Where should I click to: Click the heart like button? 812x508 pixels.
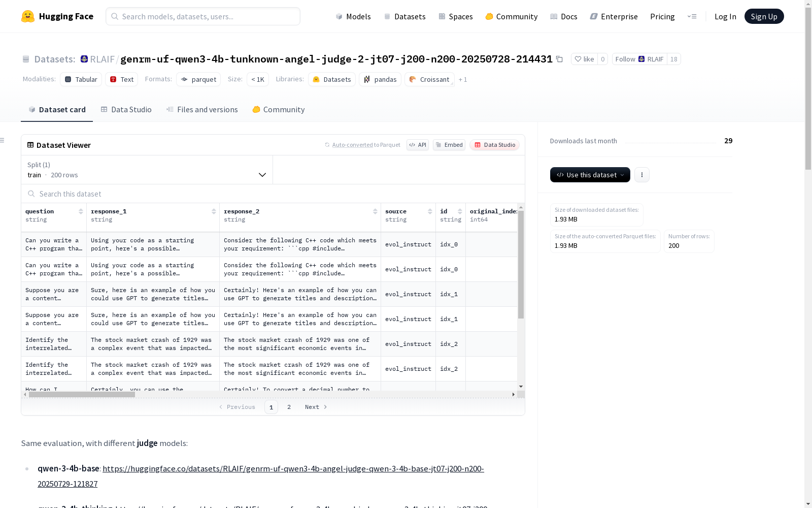[584, 59]
